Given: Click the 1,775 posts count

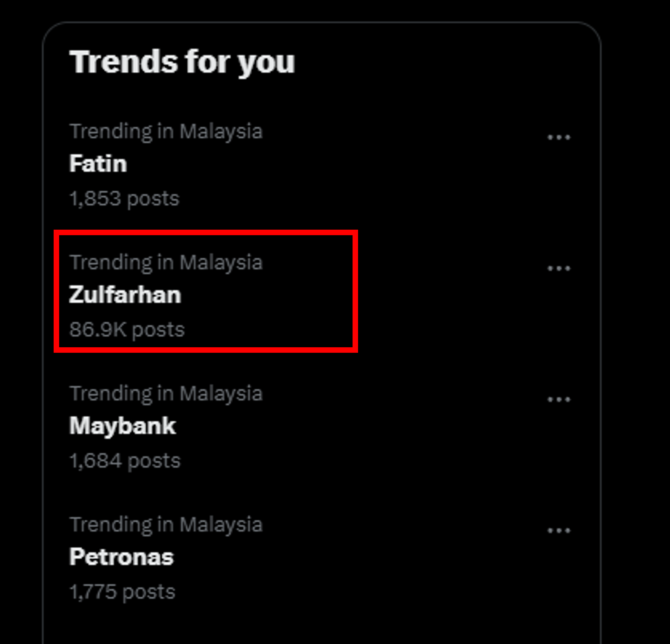Looking at the screenshot, I should coord(122,592).
